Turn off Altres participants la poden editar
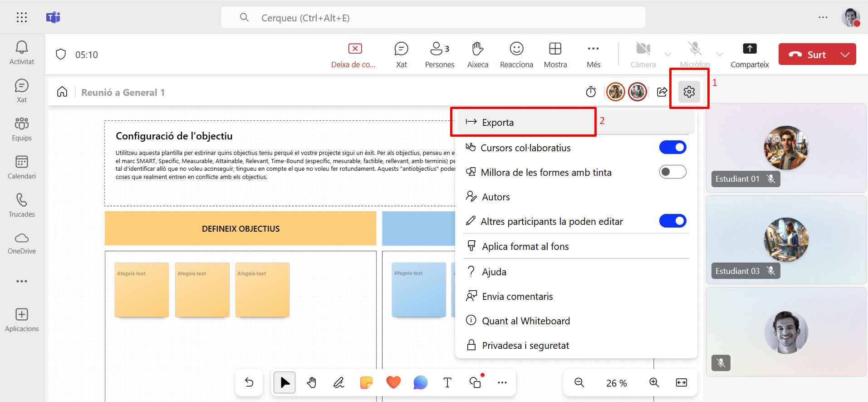868x402 pixels. pos(672,221)
